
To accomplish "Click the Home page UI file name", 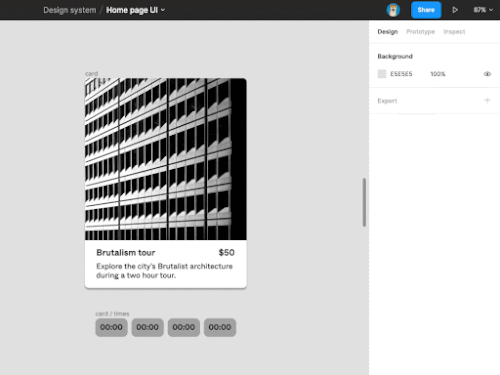I will click(132, 10).
